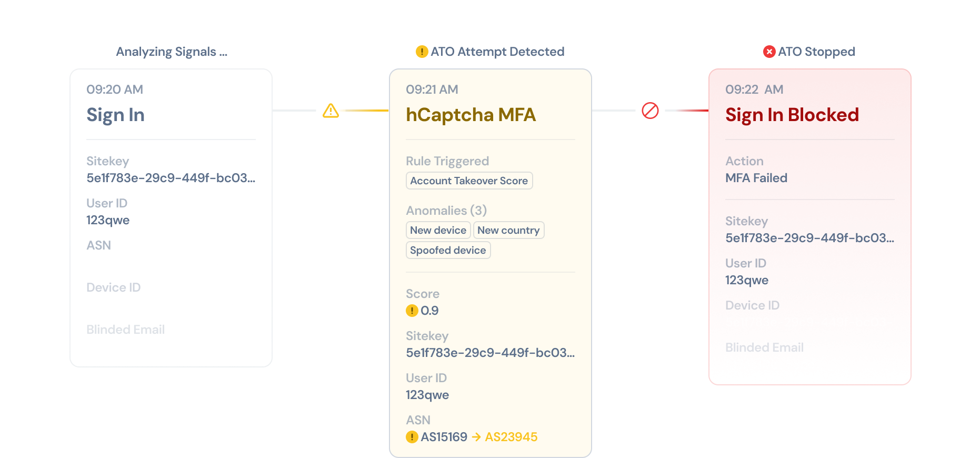
Task: Click the Sign In card heading
Action: click(115, 115)
